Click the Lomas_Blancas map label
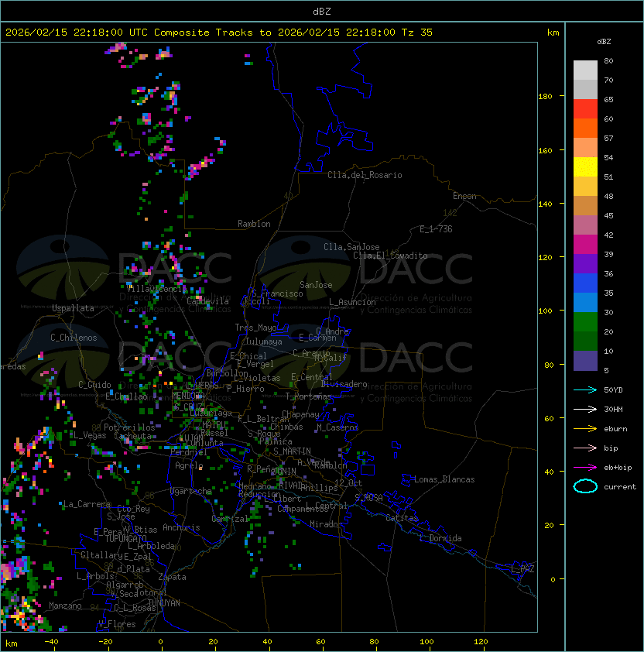Image resolution: width=644 pixels, height=652 pixels. click(444, 479)
